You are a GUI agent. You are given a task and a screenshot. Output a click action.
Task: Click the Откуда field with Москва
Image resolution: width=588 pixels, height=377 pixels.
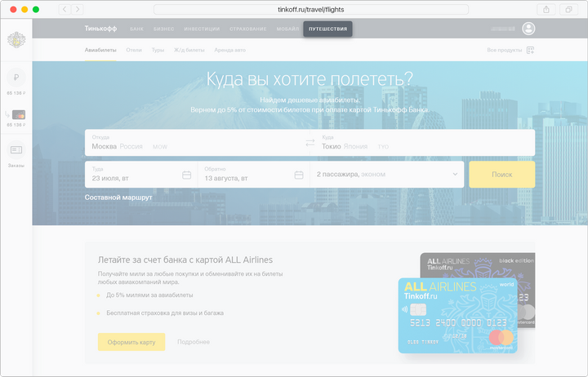tap(198, 143)
